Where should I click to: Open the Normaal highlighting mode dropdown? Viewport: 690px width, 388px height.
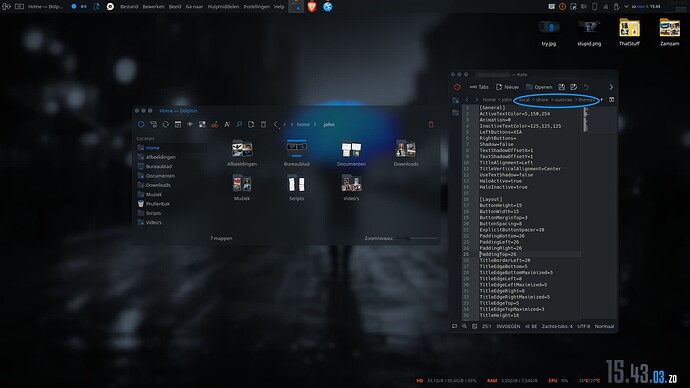coord(604,326)
